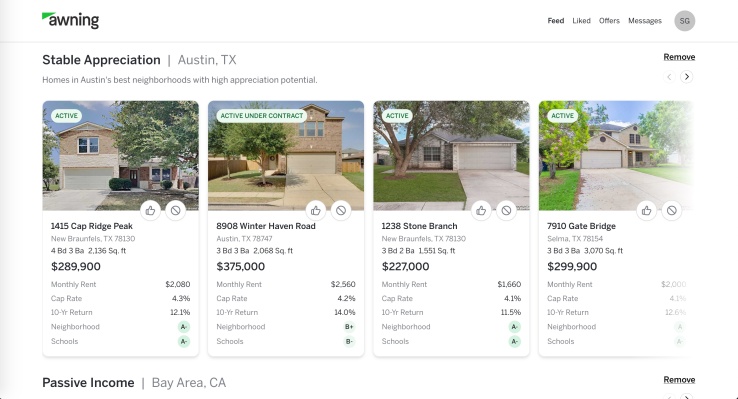Image resolution: width=738 pixels, height=399 pixels.
Task: View photo of 7910 Gate Bridge
Action: [x=616, y=155]
